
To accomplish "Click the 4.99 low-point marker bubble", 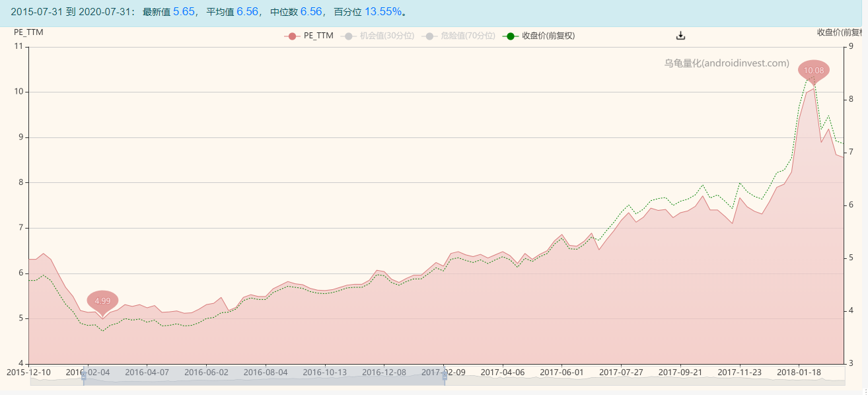I will pyautogui.click(x=102, y=301).
